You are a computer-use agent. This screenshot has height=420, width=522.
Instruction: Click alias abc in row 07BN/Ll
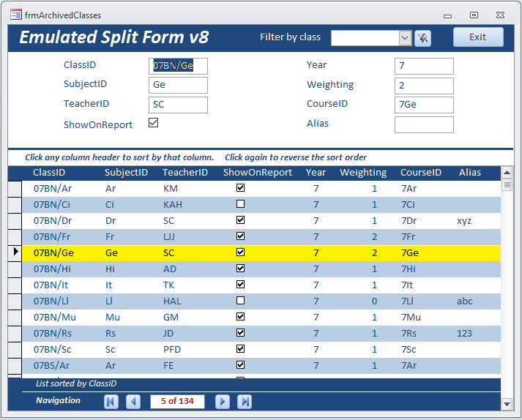464,301
